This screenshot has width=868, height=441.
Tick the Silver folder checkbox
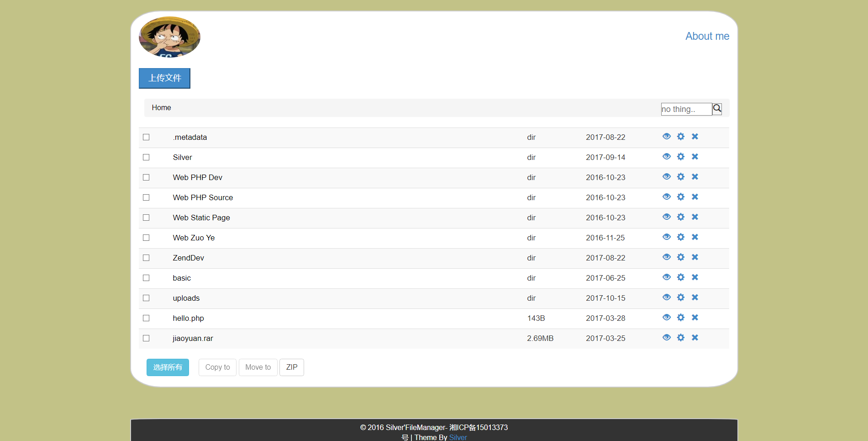point(146,157)
